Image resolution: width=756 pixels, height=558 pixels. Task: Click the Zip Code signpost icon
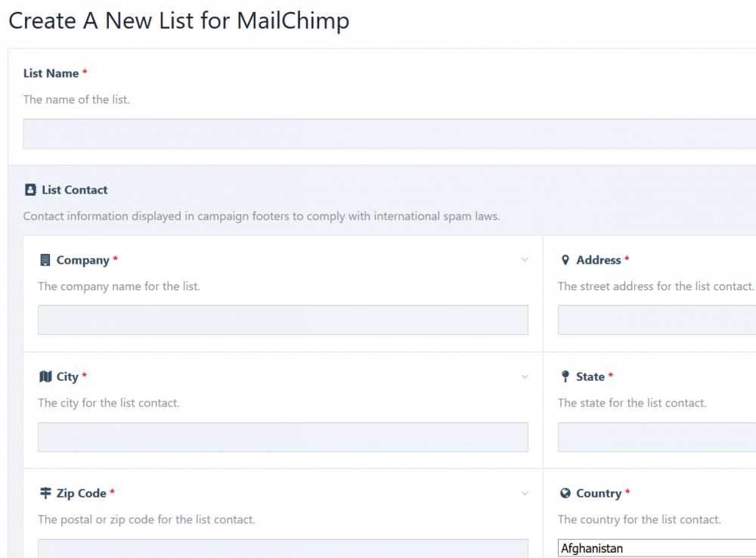[45, 493]
